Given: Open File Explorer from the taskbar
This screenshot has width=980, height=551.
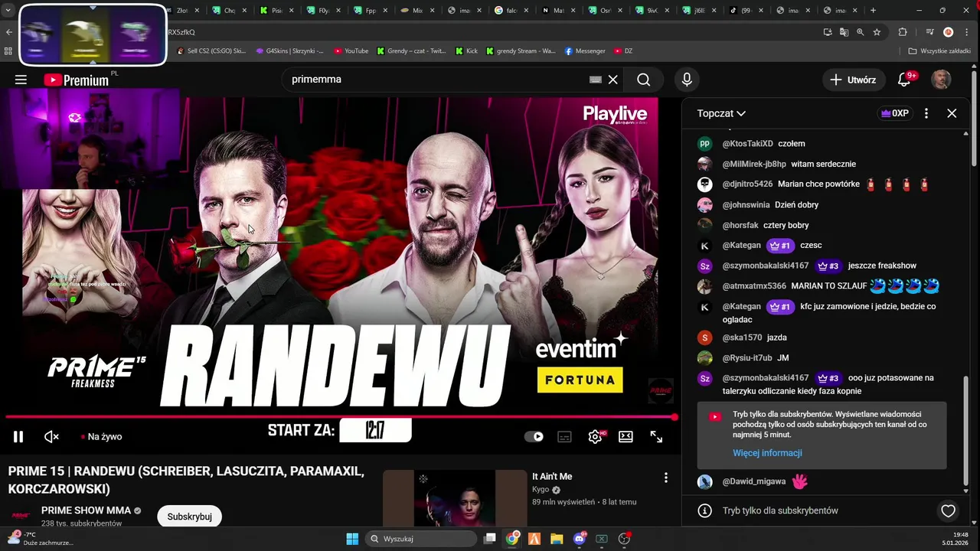Looking at the screenshot, I should pyautogui.click(x=557, y=539).
